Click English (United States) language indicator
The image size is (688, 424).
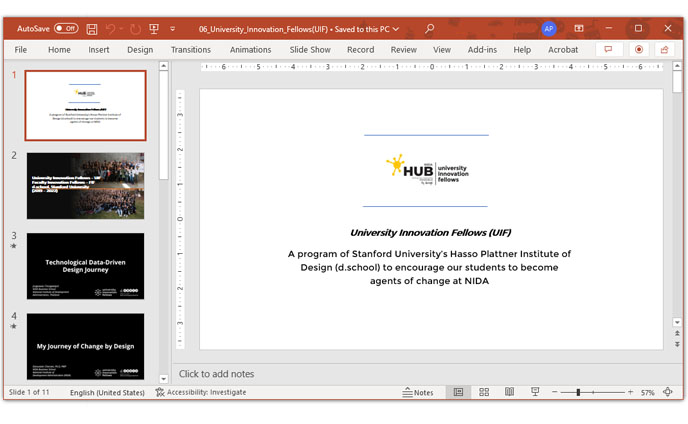(x=107, y=392)
